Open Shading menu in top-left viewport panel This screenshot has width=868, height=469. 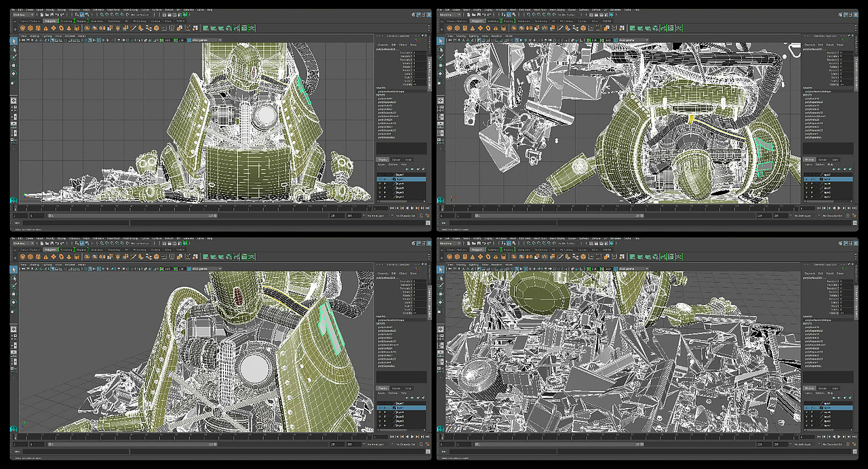coord(35,36)
